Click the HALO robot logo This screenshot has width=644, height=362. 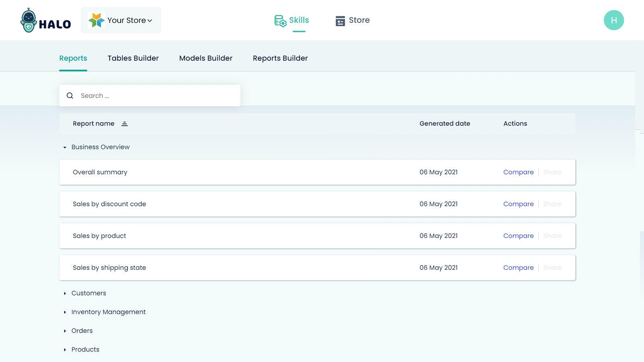click(28, 19)
